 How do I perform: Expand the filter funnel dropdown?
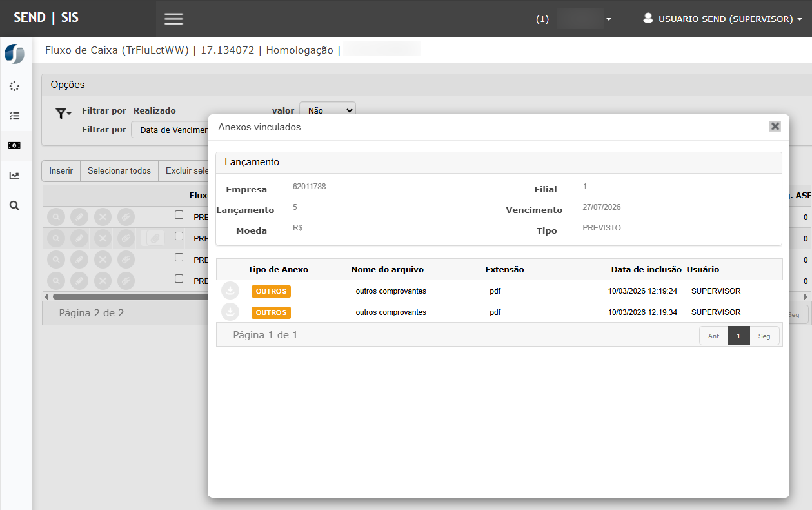[63, 114]
